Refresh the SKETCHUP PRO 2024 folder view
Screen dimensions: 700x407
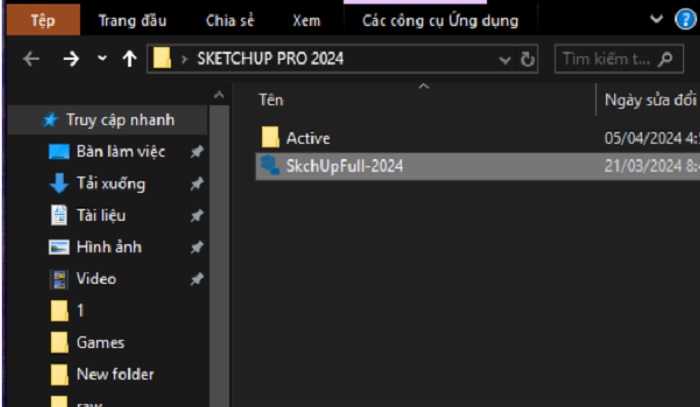[x=528, y=59]
